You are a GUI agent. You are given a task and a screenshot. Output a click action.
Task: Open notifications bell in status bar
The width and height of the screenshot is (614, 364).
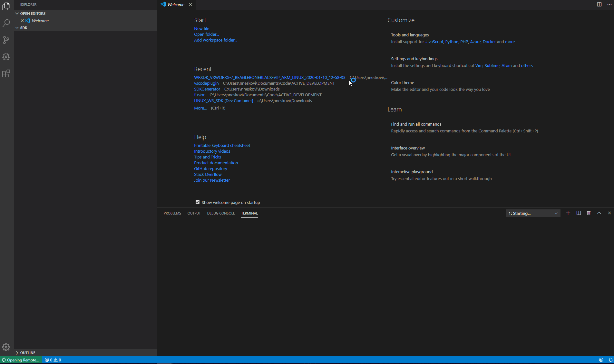[610, 360]
